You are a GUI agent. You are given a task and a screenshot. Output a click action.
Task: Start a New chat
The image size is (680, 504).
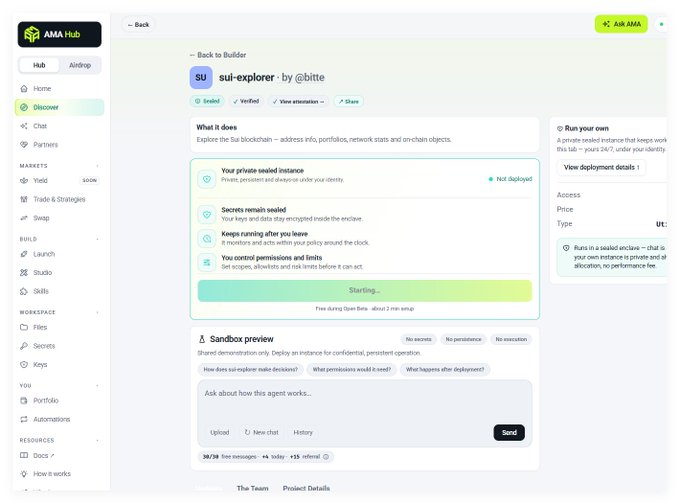[262, 432]
